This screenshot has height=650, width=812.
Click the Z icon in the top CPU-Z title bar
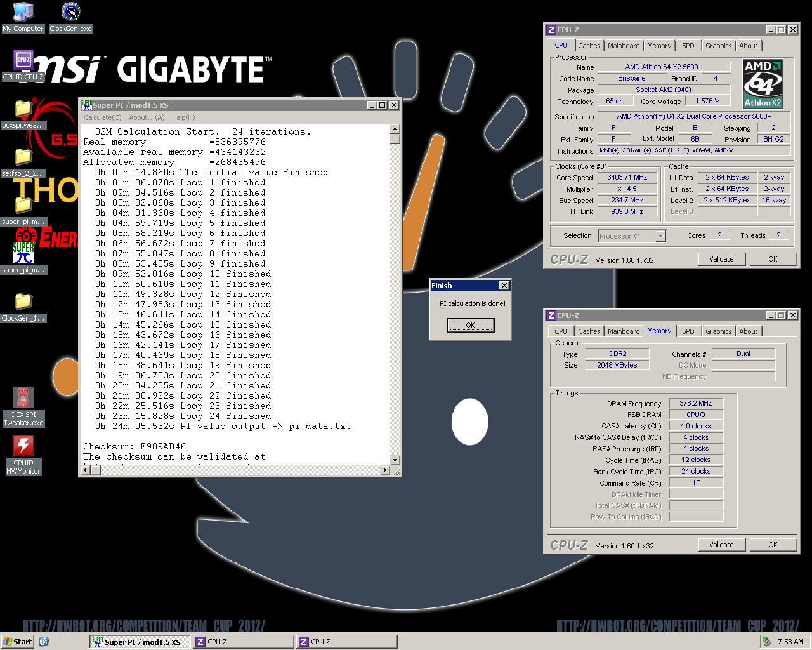[x=551, y=30]
